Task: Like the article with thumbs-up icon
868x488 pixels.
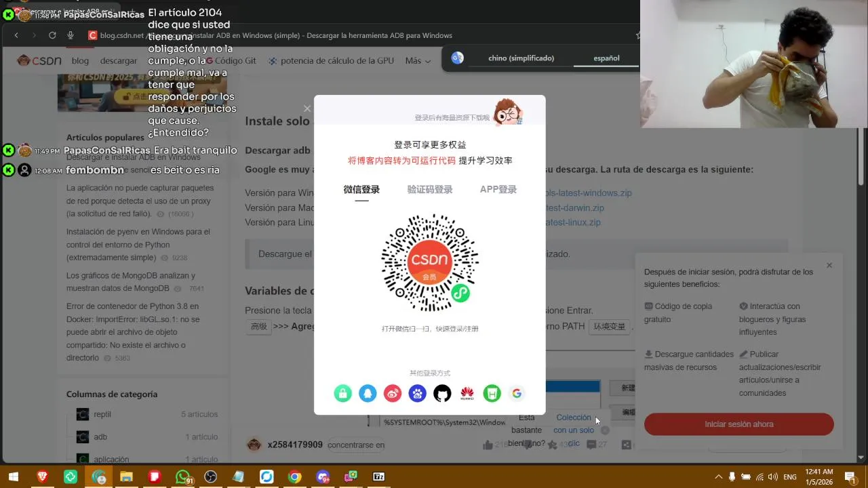Action: tap(488, 445)
